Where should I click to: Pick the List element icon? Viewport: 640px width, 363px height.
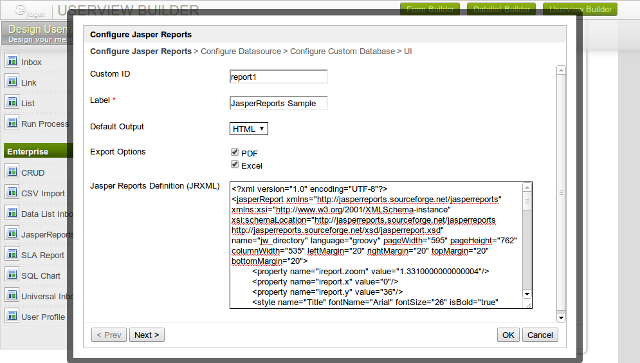coord(12,102)
